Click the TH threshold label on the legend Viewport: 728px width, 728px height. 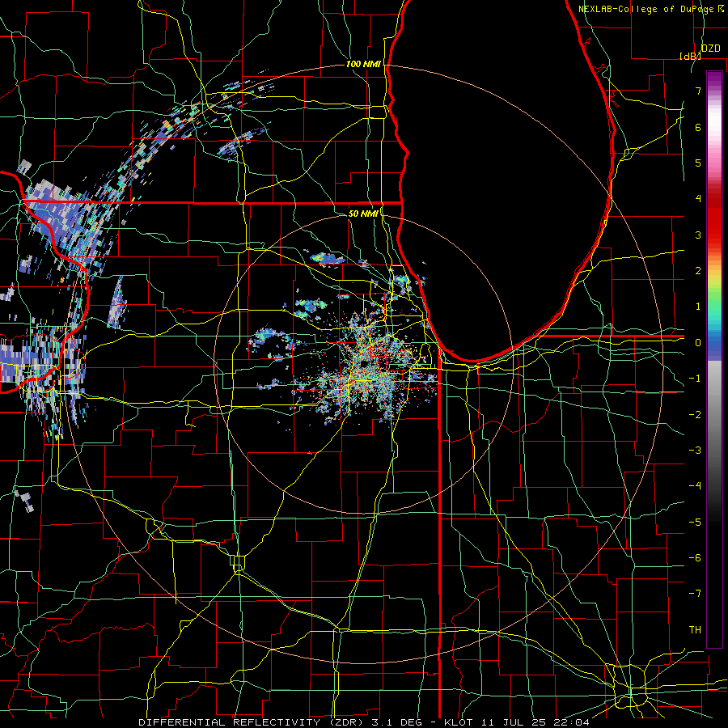point(695,630)
